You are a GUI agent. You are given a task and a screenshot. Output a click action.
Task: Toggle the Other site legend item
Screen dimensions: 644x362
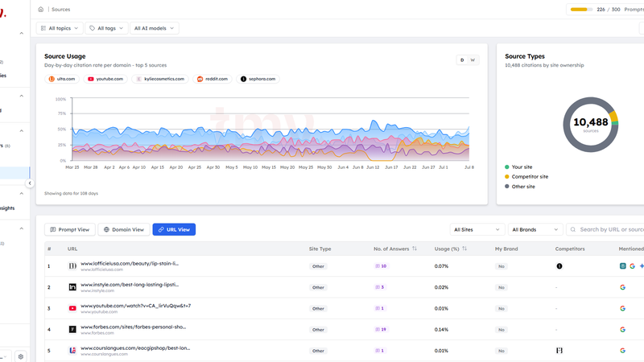tap(519, 187)
